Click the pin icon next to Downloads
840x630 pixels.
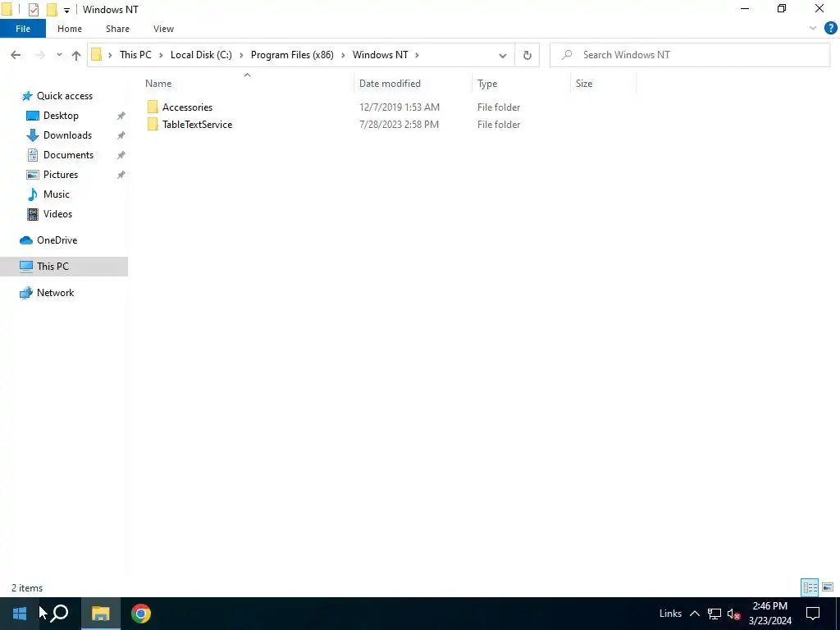click(121, 135)
